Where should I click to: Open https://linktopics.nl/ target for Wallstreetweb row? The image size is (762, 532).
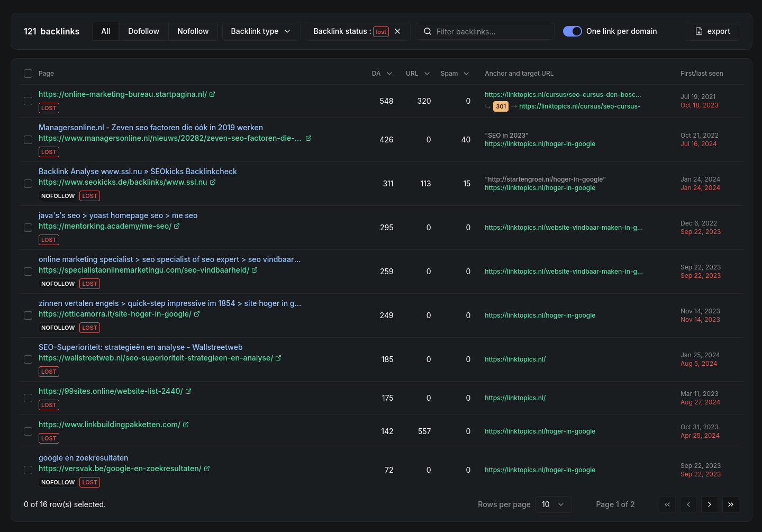pyautogui.click(x=515, y=359)
